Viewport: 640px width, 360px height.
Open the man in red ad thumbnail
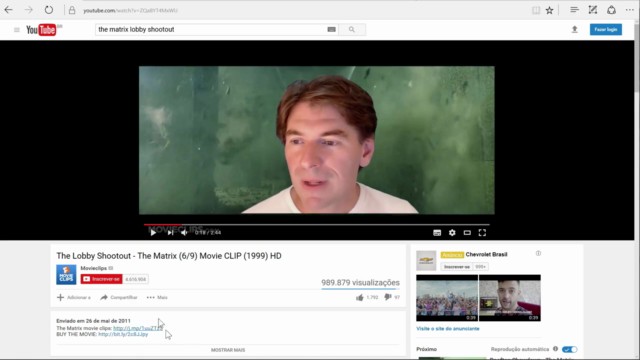coord(510,298)
